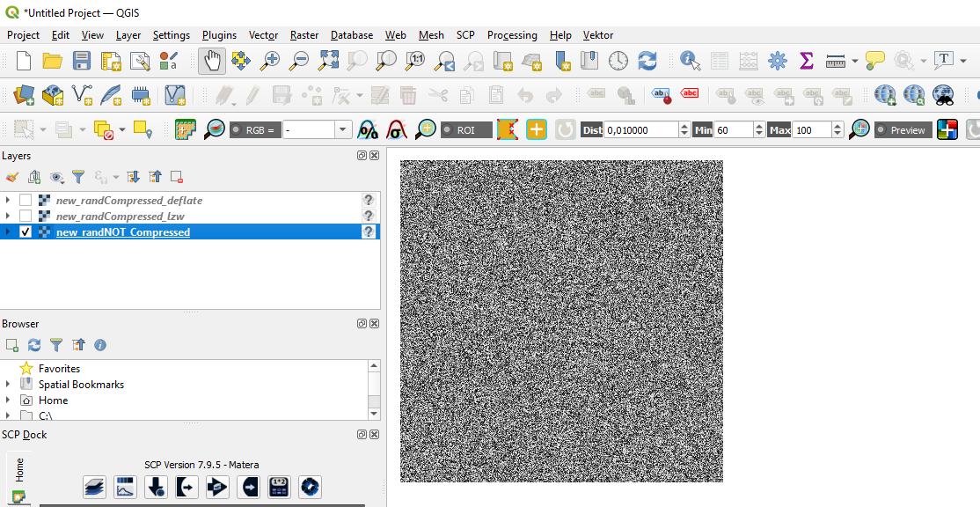Viewport: 980px width, 507px height.
Task: Select the Pan Map tool
Action: 212,61
